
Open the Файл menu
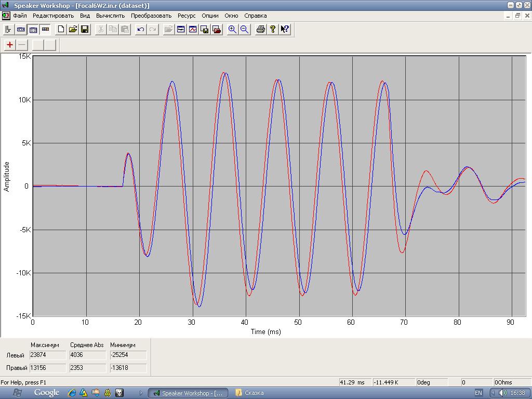(20, 16)
